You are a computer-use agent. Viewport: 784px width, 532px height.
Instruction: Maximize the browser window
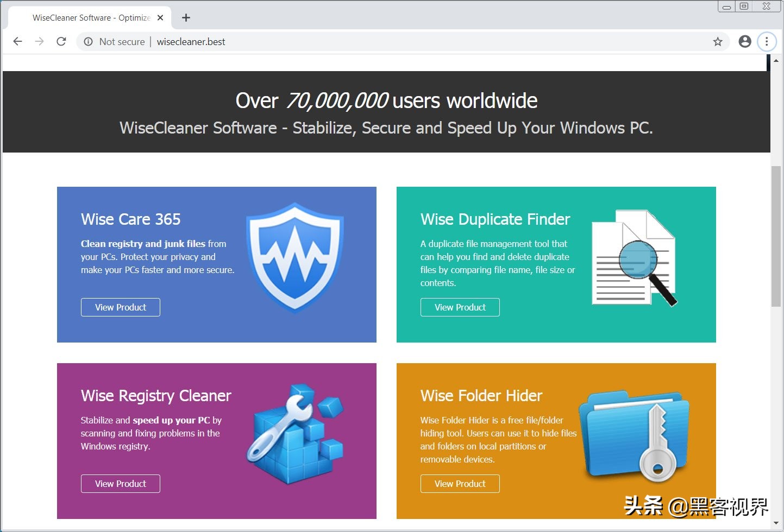[744, 7]
